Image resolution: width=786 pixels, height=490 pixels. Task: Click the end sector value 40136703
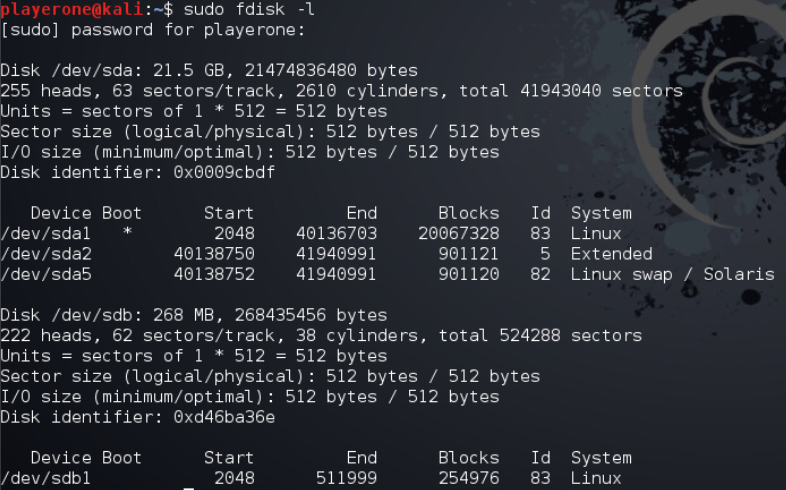click(x=336, y=233)
